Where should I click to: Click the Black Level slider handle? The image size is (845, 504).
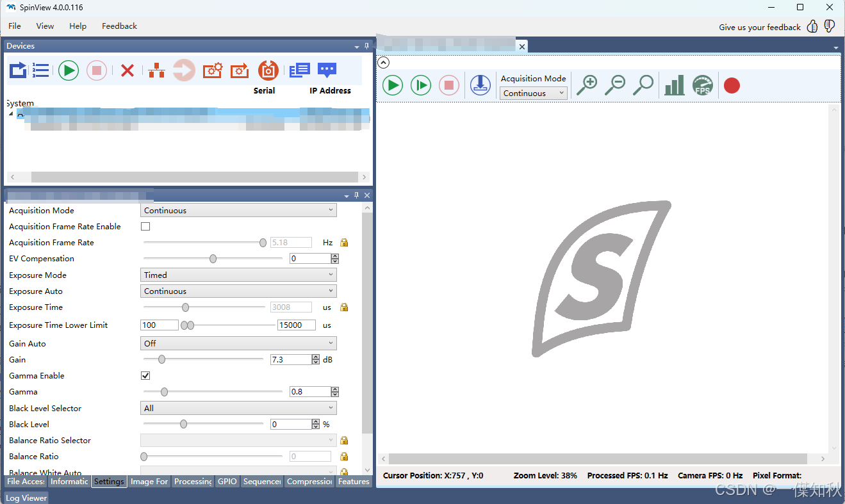(x=183, y=424)
